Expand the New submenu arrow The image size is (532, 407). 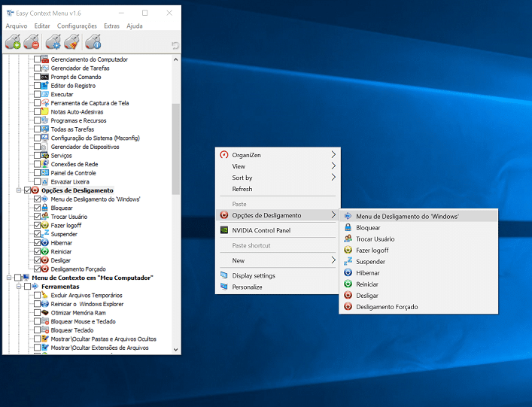click(333, 260)
